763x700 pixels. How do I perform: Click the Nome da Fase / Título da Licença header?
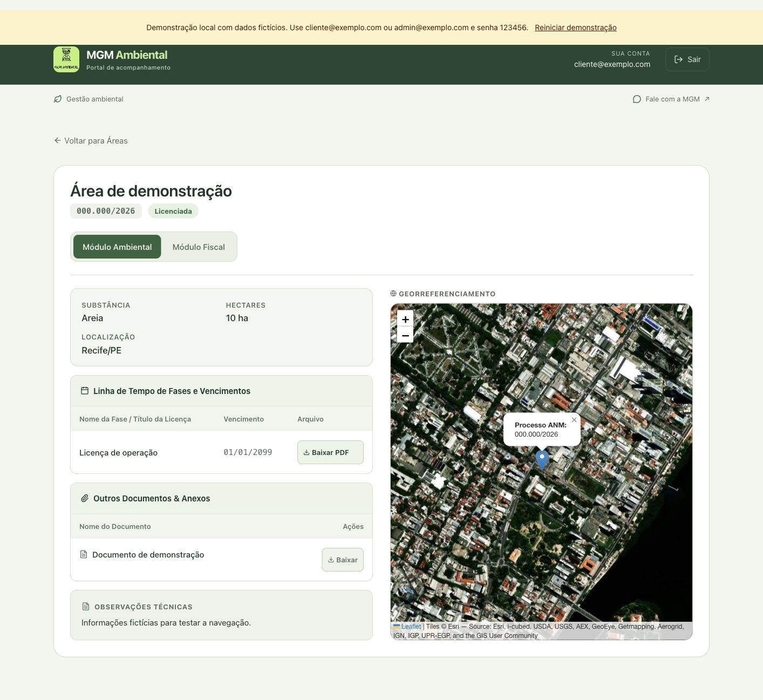135,419
